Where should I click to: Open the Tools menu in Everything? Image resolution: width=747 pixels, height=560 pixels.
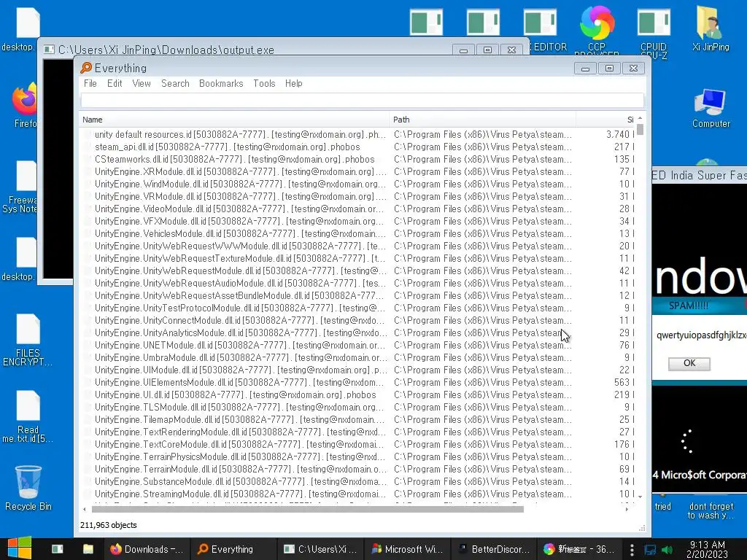(264, 83)
